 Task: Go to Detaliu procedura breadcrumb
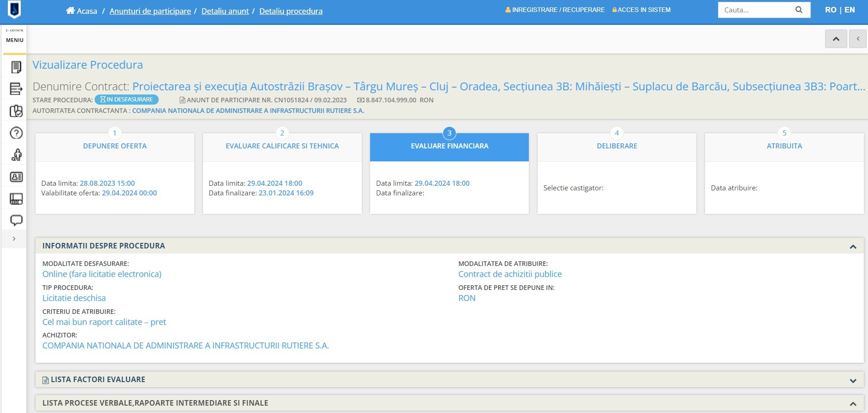pyautogui.click(x=291, y=11)
